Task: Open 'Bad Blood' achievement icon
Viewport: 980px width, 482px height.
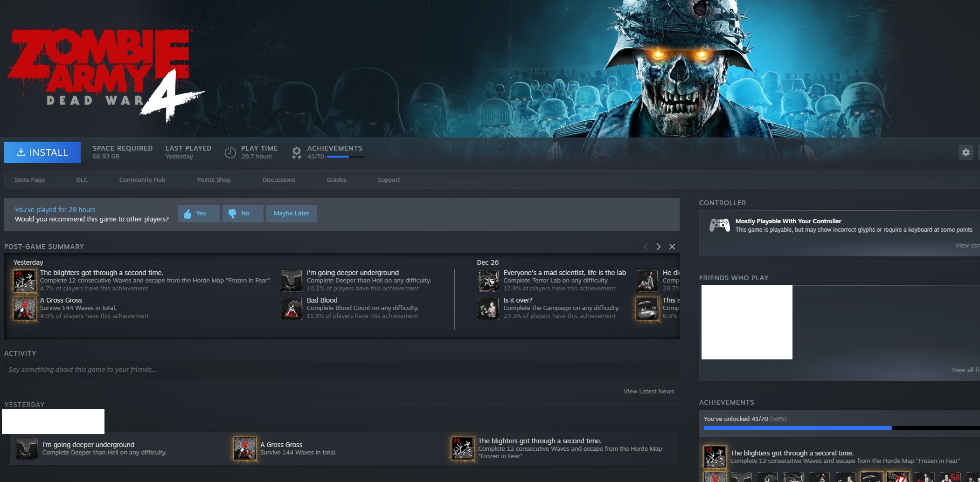Action: 292,308
